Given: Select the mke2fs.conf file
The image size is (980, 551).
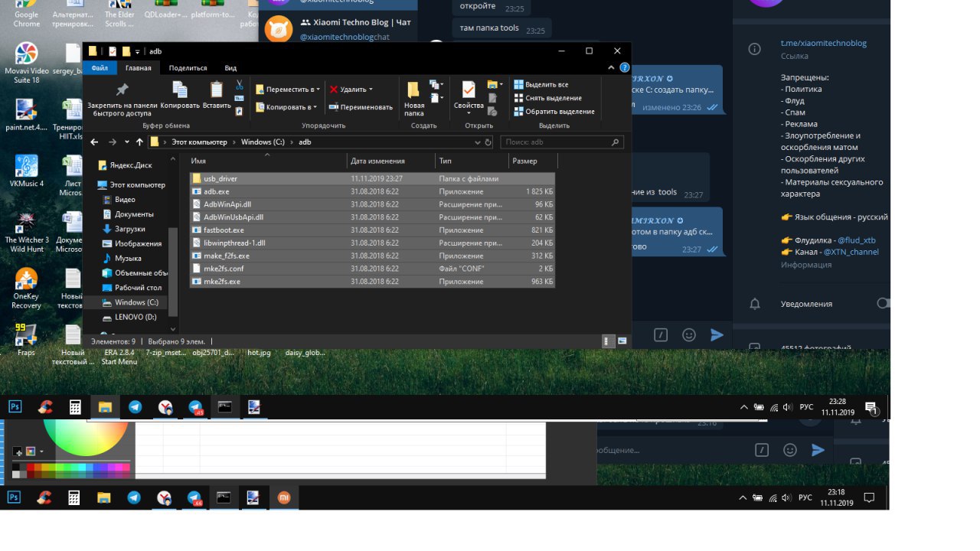Looking at the screenshot, I should tap(372, 269).
